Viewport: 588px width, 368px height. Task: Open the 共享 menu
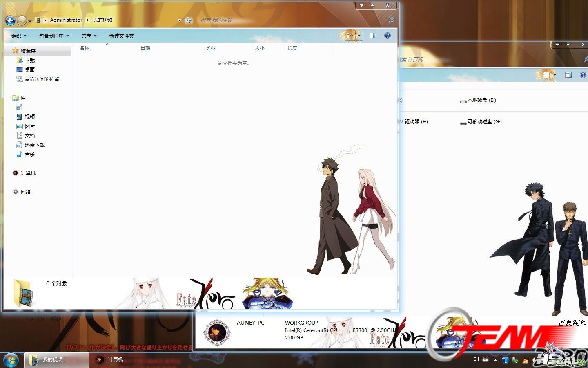[89, 36]
